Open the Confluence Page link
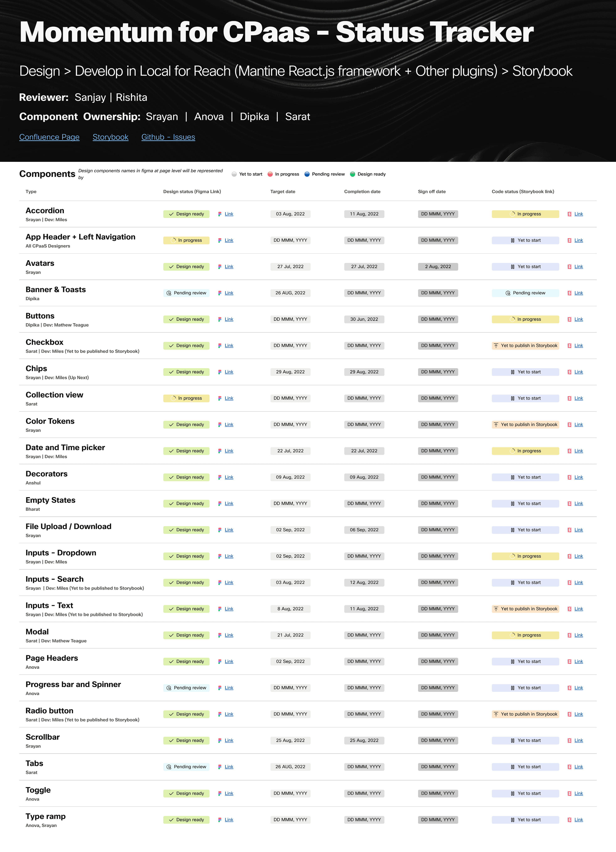 pos(49,137)
